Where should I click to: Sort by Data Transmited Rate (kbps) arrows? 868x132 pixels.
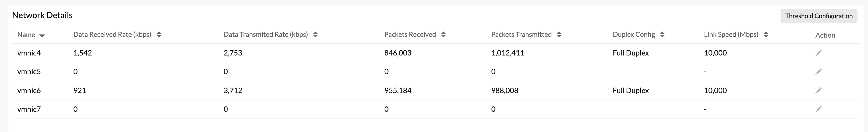tap(316, 34)
